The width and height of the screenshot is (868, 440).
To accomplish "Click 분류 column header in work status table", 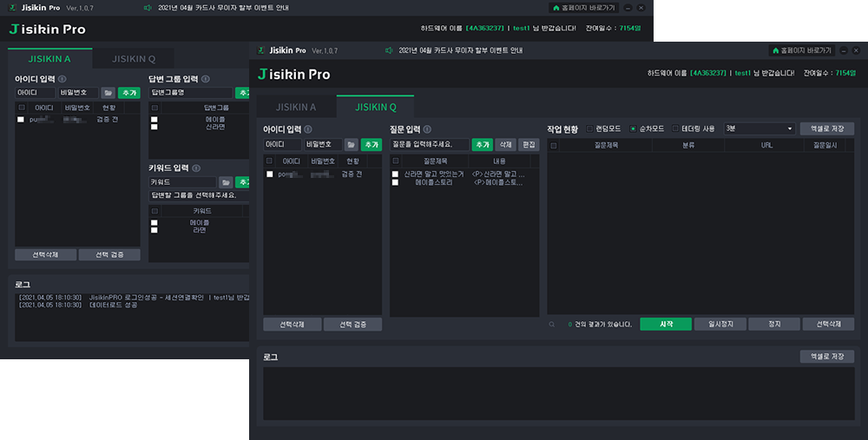I will click(x=688, y=146).
